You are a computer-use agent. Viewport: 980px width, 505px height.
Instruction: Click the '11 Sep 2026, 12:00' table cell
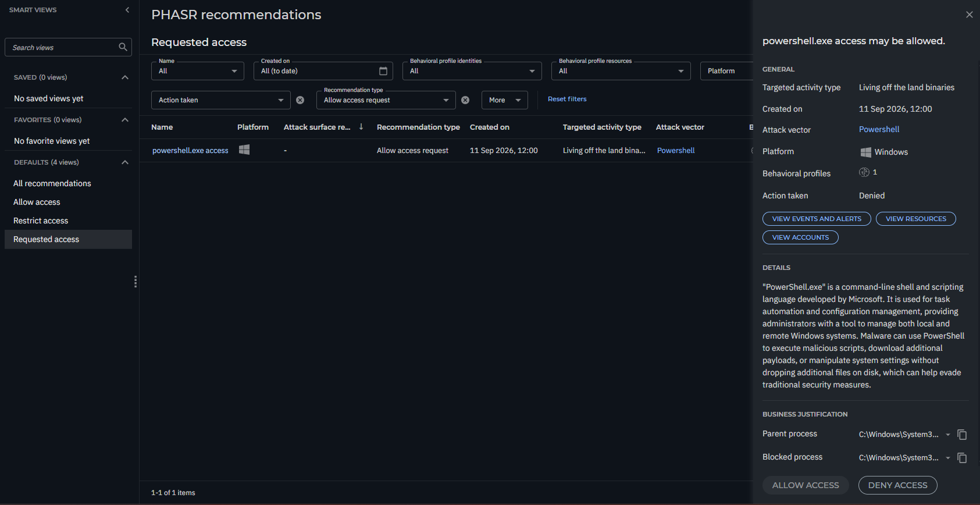[x=504, y=150]
